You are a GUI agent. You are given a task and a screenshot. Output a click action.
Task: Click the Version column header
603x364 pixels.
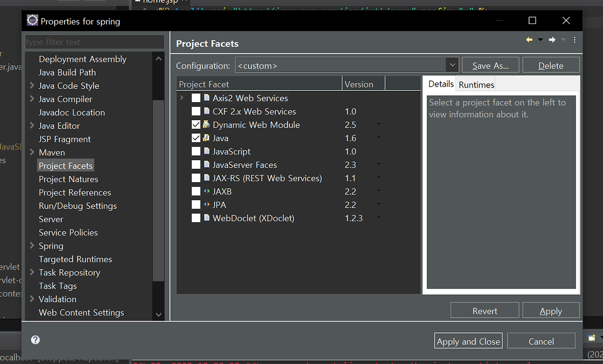click(363, 84)
